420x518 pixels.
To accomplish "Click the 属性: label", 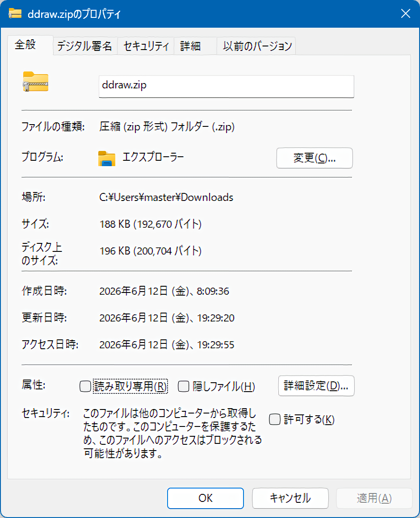I will (34, 385).
